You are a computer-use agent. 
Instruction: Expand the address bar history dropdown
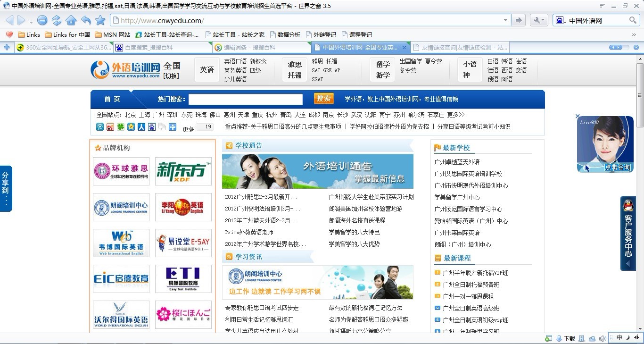pos(506,20)
